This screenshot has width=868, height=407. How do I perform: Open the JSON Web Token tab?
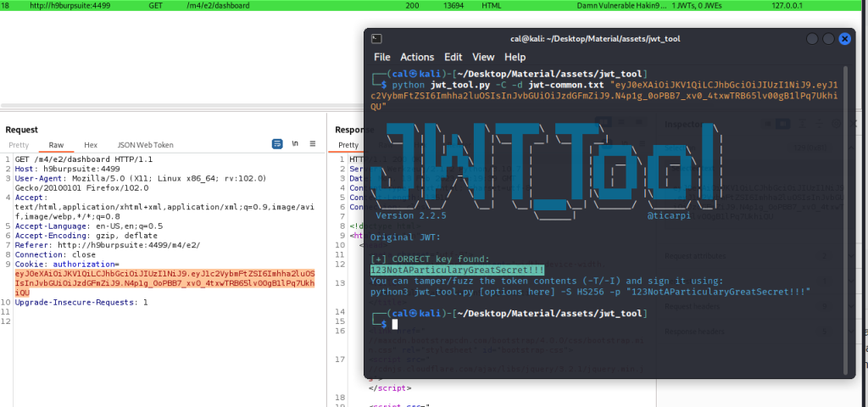pyautogui.click(x=145, y=145)
